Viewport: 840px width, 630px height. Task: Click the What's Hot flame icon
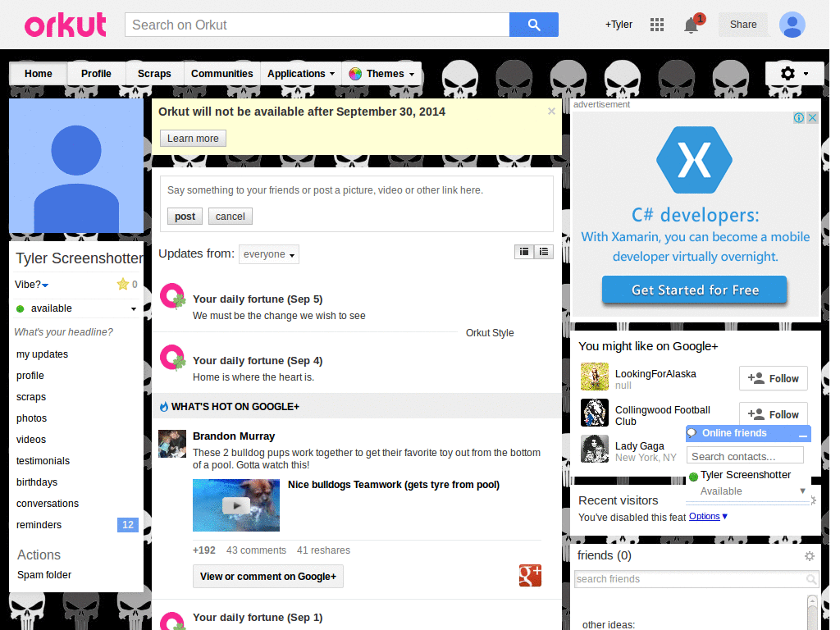coord(164,407)
